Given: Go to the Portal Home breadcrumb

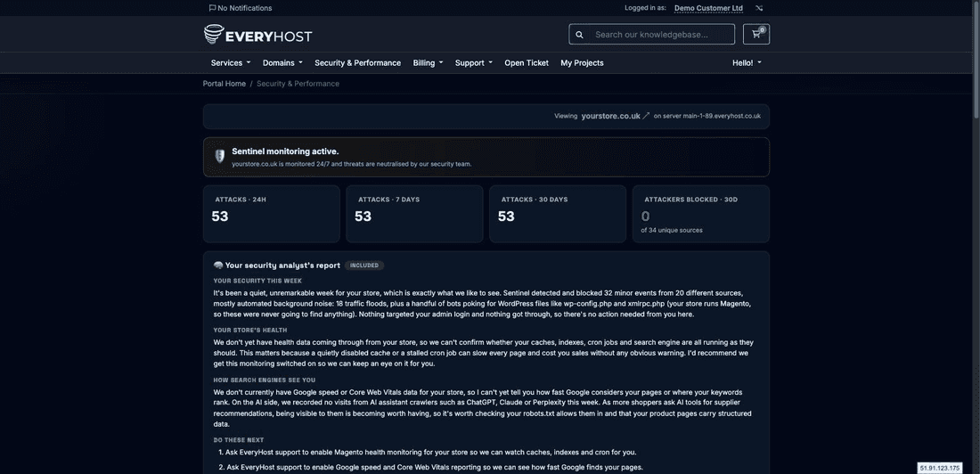Looking at the screenshot, I should click(225, 84).
